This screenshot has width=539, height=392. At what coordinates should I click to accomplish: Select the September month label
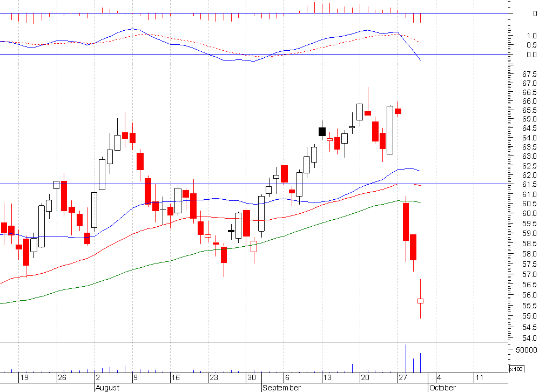(x=281, y=388)
